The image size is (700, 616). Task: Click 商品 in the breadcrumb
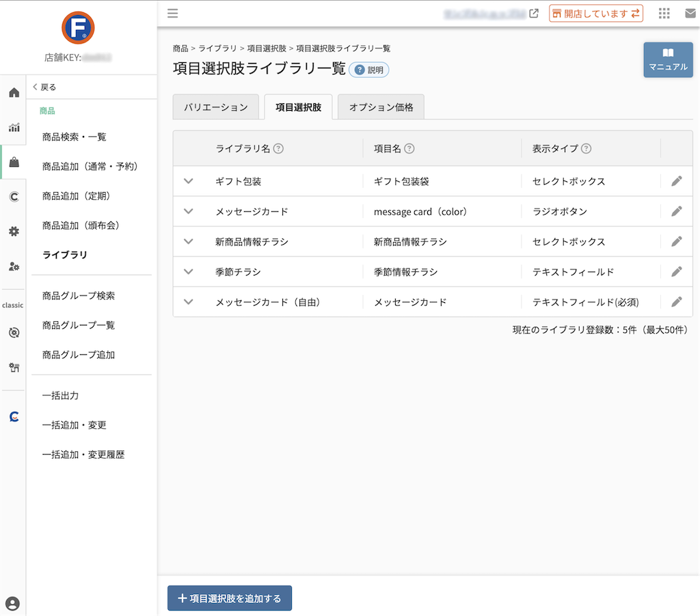(180, 49)
